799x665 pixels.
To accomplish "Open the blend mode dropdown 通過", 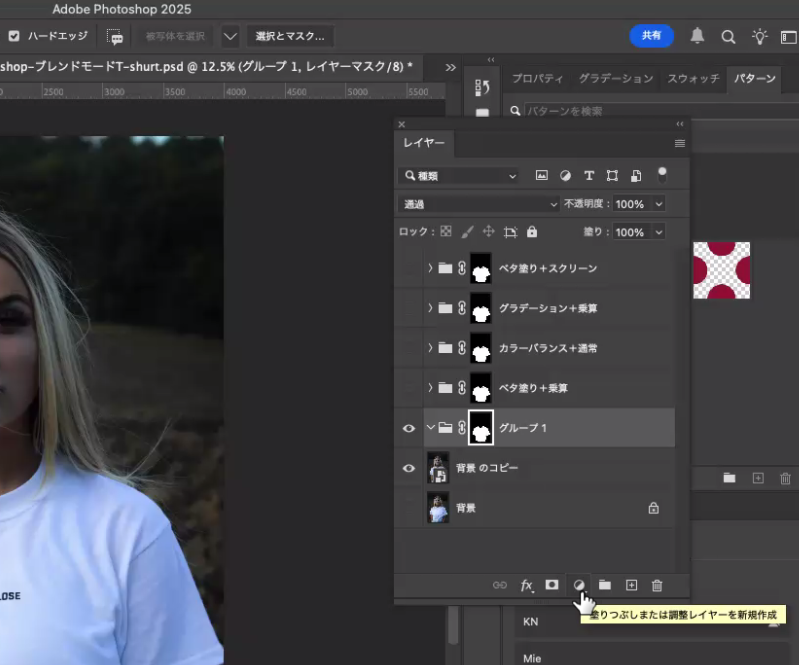I will (x=480, y=204).
